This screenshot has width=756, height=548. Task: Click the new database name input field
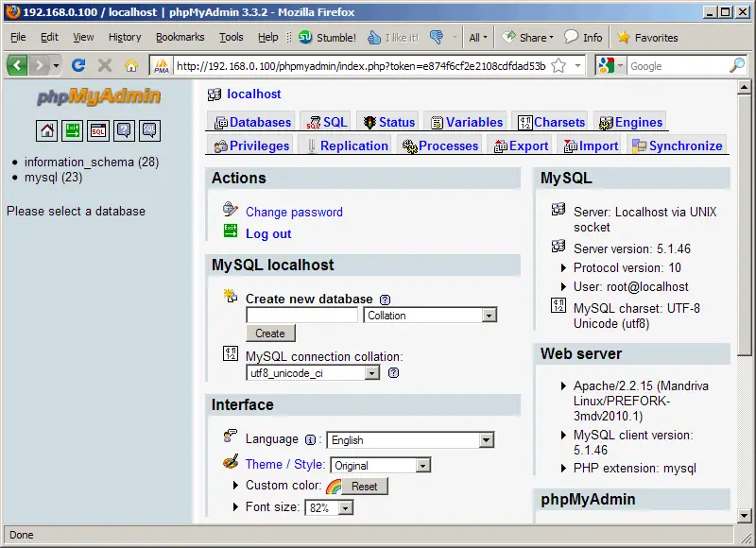pos(301,316)
